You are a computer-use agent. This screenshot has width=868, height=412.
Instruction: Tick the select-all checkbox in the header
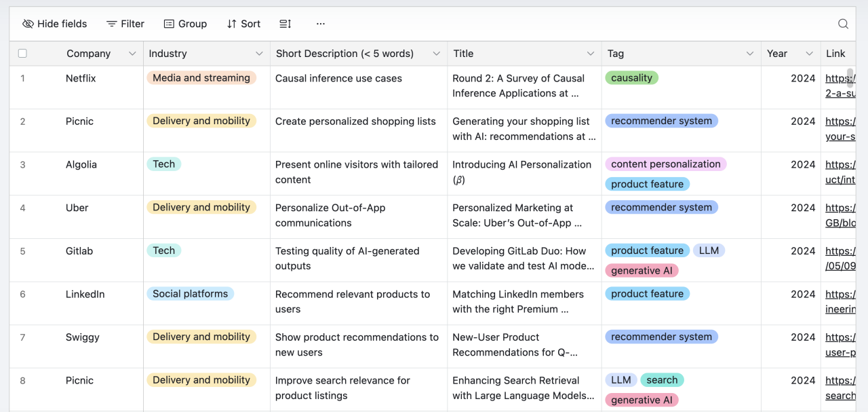point(22,54)
